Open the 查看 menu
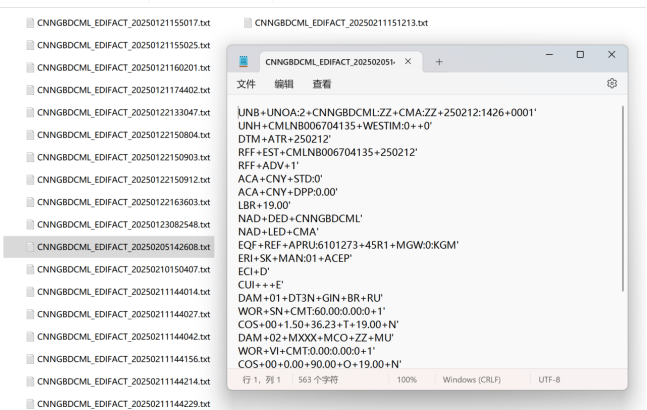The width and height of the screenshot is (647, 410). pyautogui.click(x=322, y=85)
